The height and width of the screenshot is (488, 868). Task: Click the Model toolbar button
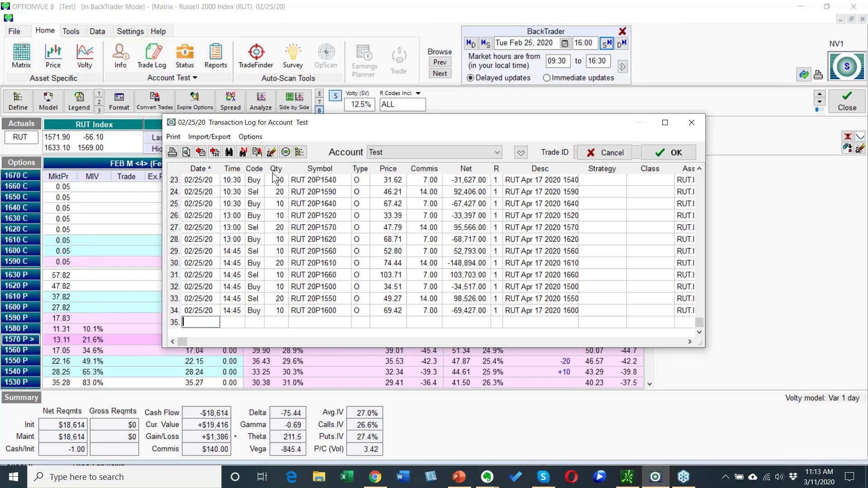(x=48, y=101)
